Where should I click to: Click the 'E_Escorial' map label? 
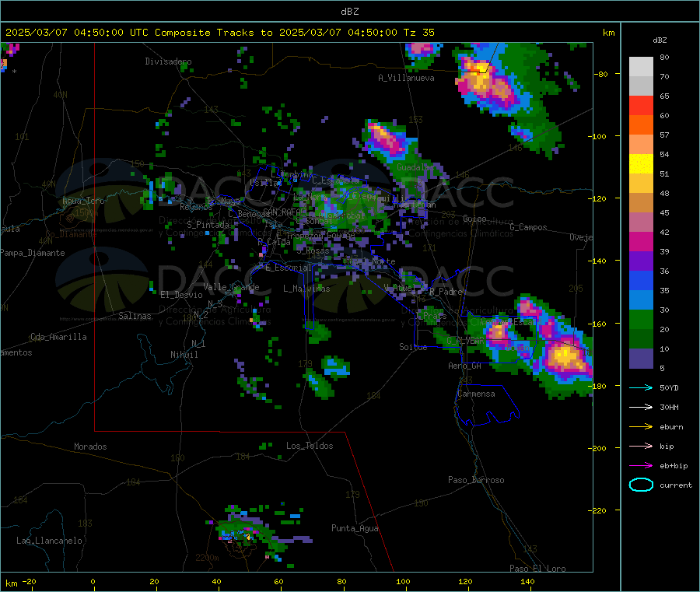point(288,268)
